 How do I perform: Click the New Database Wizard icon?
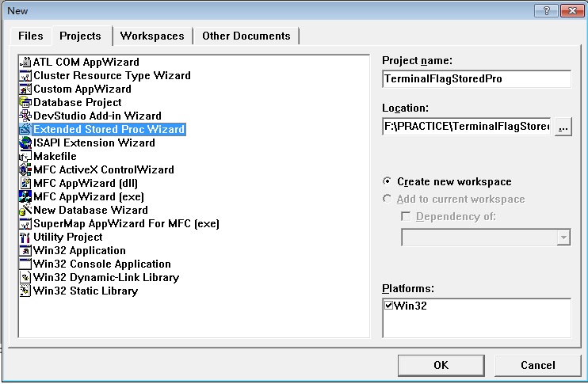tap(25, 210)
